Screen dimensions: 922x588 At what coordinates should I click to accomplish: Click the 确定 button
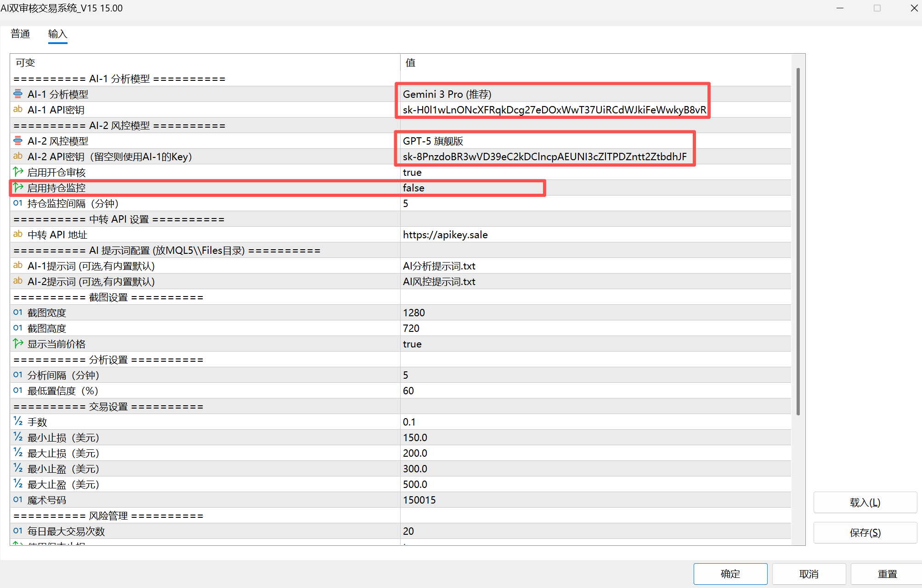click(730, 574)
